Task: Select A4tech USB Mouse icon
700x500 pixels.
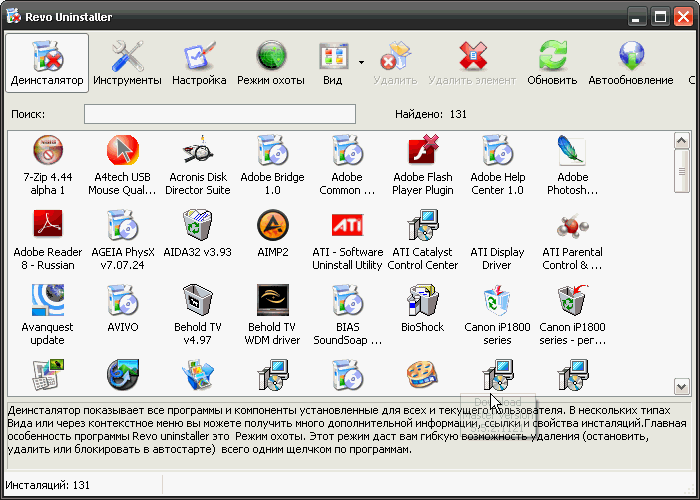Action: 123,150
